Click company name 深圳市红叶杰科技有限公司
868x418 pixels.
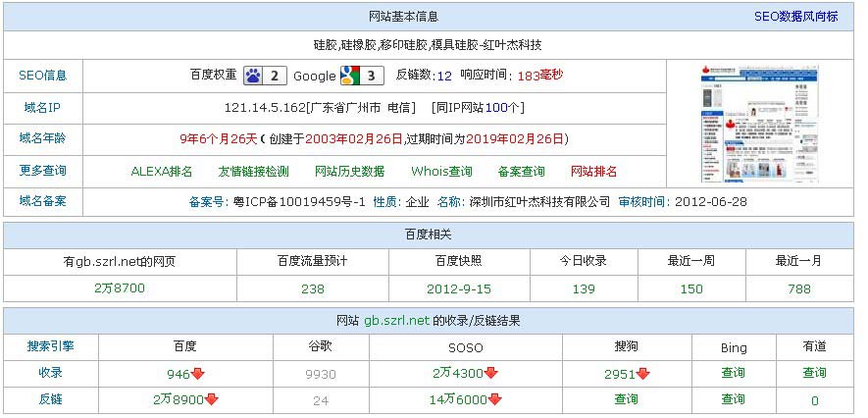click(539, 202)
